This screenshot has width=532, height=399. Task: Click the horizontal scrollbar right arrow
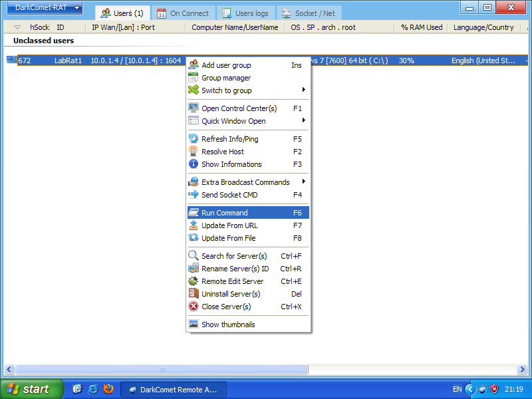523,369
